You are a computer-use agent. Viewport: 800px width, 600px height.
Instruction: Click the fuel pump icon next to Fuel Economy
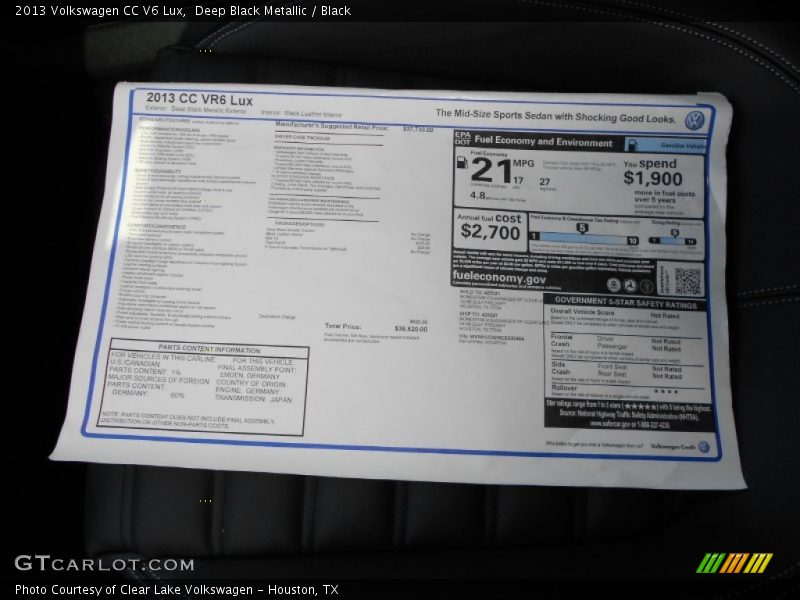(x=461, y=164)
